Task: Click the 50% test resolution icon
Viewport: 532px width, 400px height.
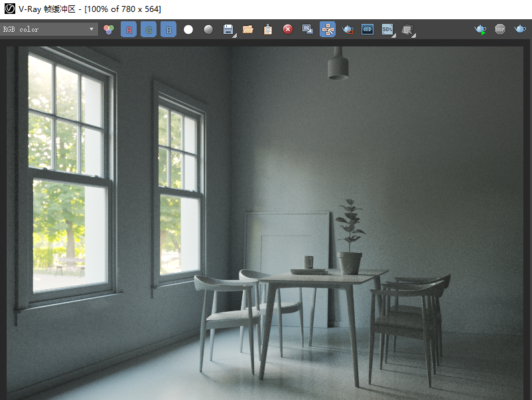Action: [x=388, y=30]
